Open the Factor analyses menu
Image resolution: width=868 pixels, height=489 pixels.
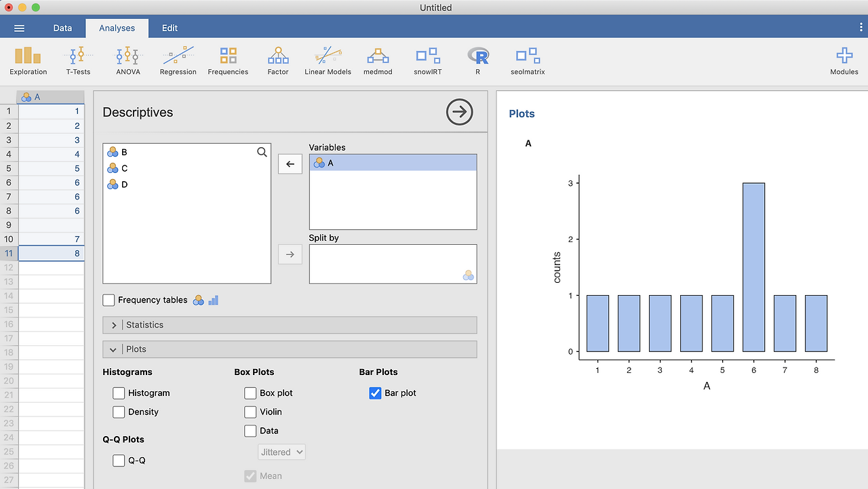coord(278,61)
